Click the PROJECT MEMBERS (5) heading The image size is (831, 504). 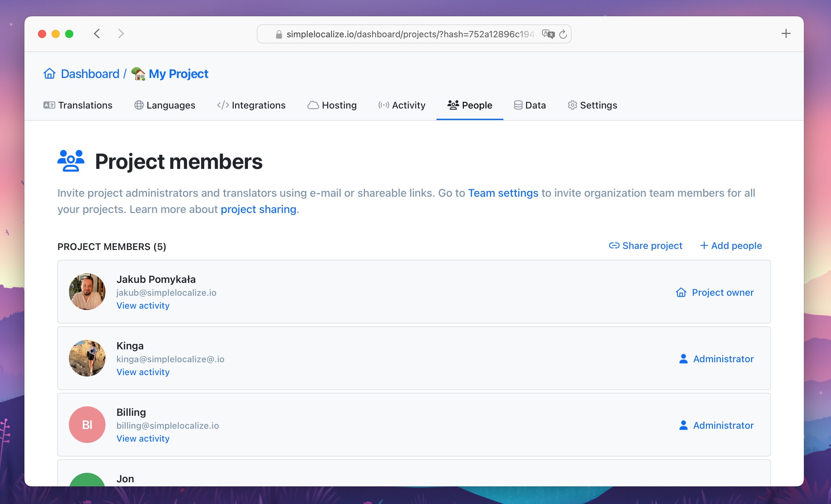[x=112, y=247]
